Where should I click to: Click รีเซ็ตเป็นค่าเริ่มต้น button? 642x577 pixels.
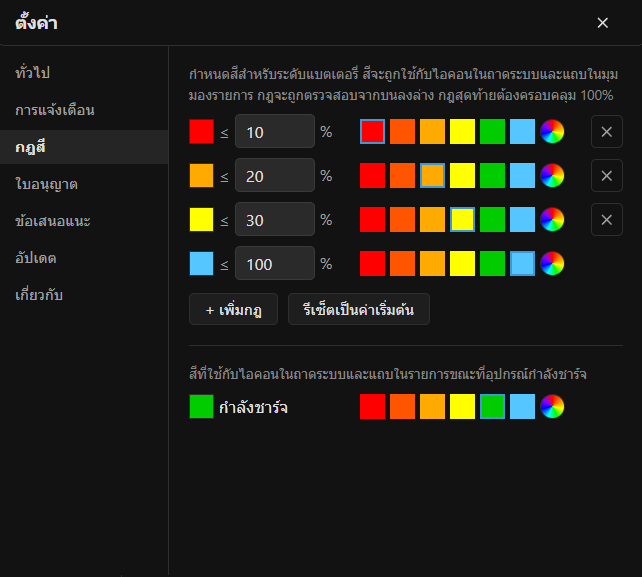(x=359, y=309)
